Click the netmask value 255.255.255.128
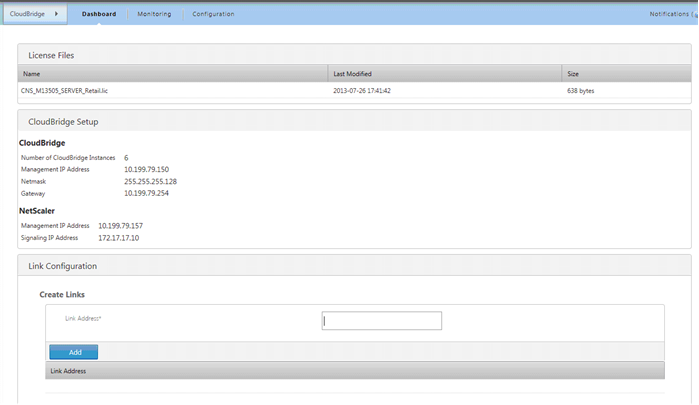The width and height of the screenshot is (699, 405). pyautogui.click(x=150, y=182)
